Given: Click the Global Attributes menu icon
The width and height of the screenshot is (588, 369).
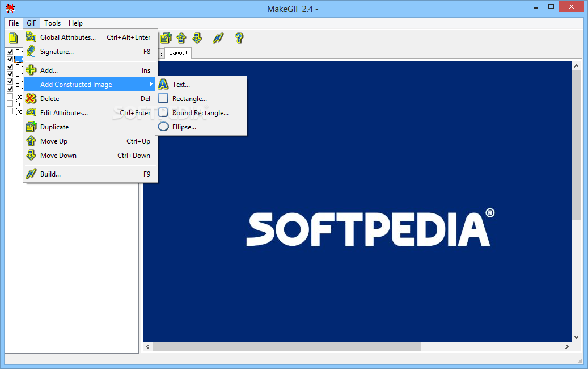Looking at the screenshot, I should [x=31, y=37].
